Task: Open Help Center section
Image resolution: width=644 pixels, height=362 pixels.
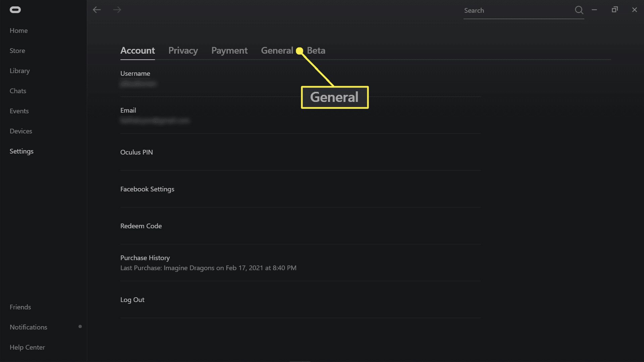Action: (x=28, y=347)
